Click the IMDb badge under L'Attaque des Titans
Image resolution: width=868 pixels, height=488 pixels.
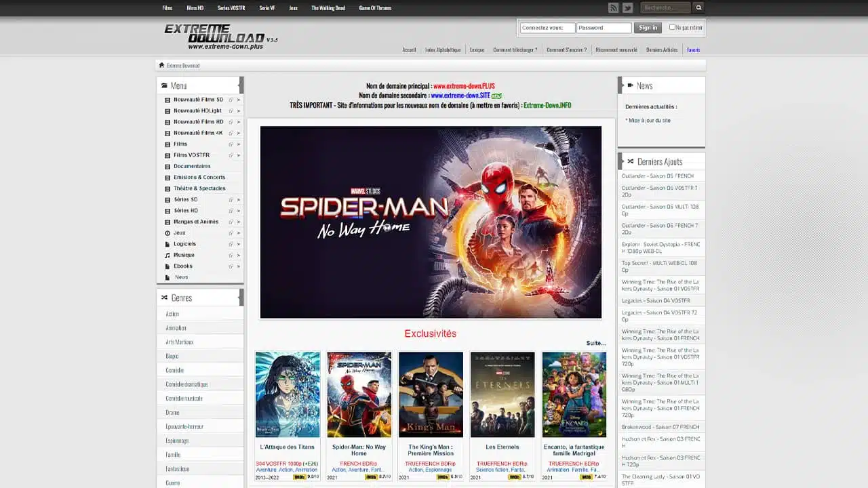click(299, 477)
